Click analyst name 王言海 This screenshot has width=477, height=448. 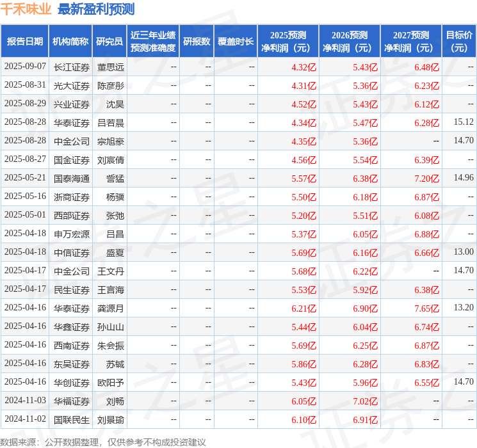[111, 289]
